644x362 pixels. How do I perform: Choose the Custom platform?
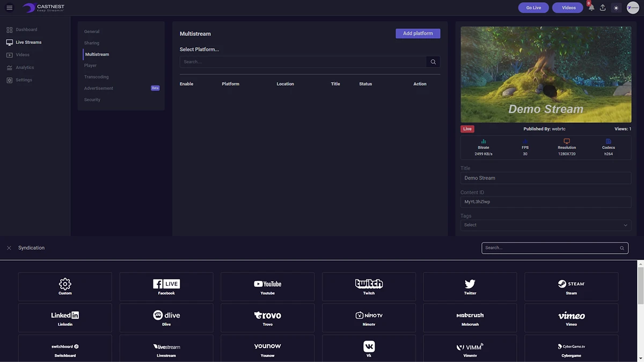click(65, 286)
